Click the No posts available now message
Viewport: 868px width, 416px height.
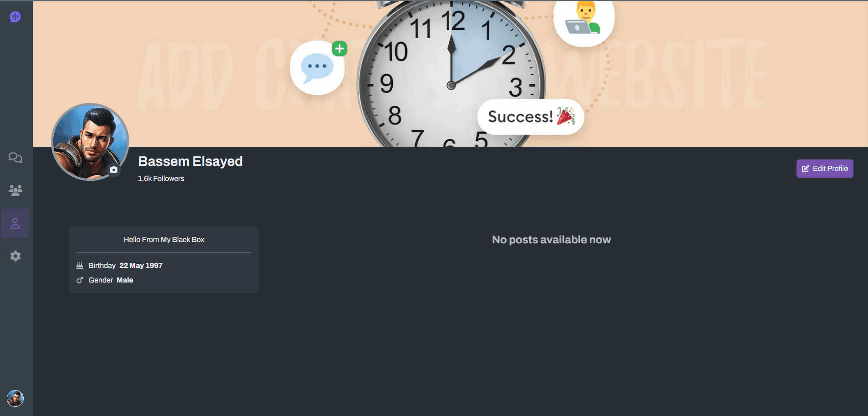[551, 240]
